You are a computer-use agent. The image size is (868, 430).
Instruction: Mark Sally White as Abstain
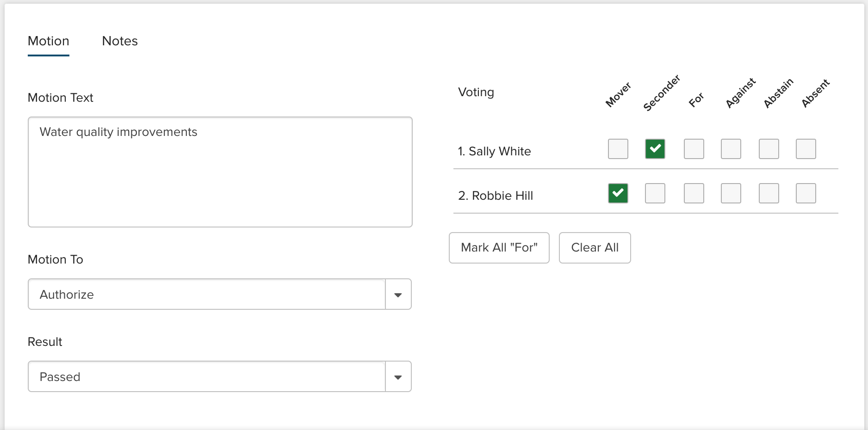click(769, 149)
